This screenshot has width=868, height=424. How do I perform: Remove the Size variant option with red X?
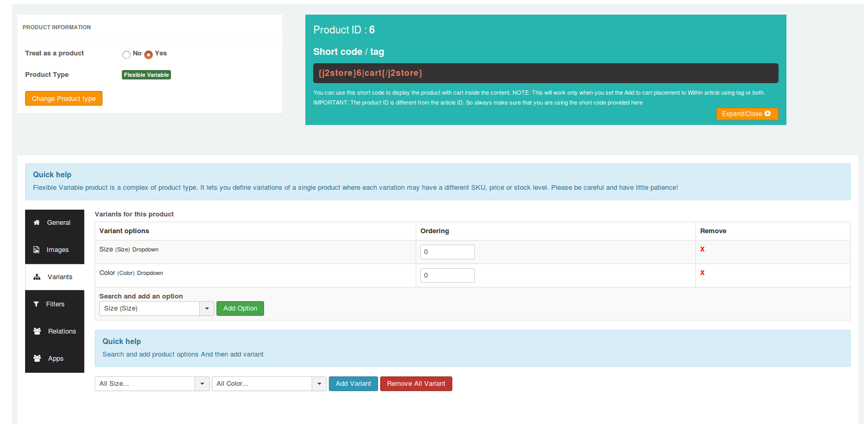(x=702, y=249)
